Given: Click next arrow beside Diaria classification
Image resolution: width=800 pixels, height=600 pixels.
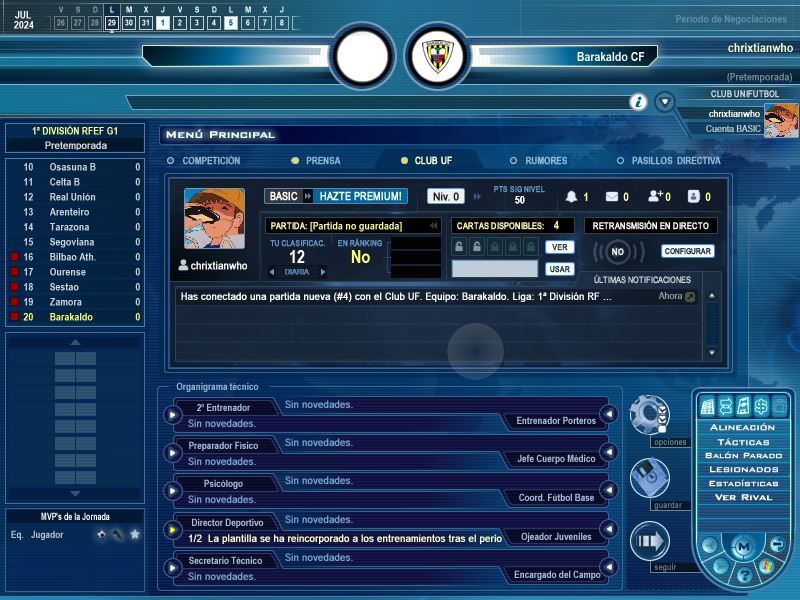Looking at the screenshot, I should tap(323, 271).
